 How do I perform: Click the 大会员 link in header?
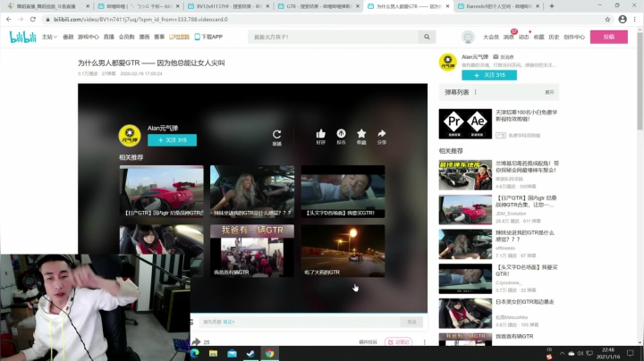(491, 37)
